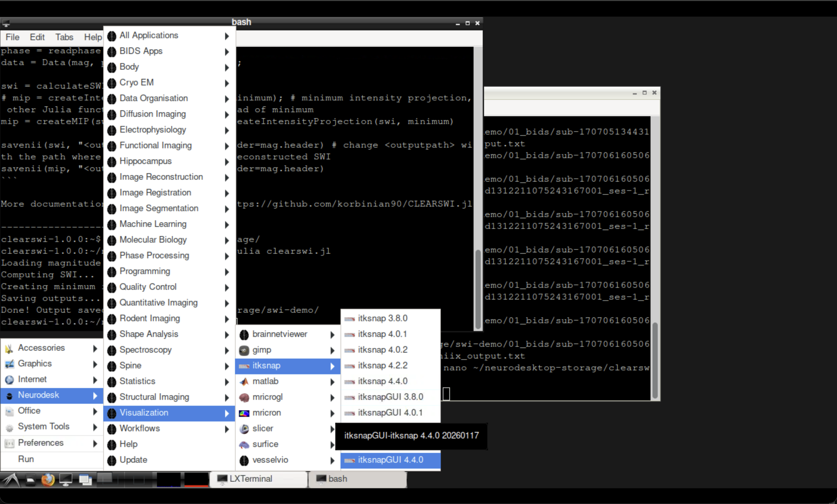Screen dimensions: 837x504
Task: Click the overlapping-windows icon in the taskbar
Action: pos(85,479)
